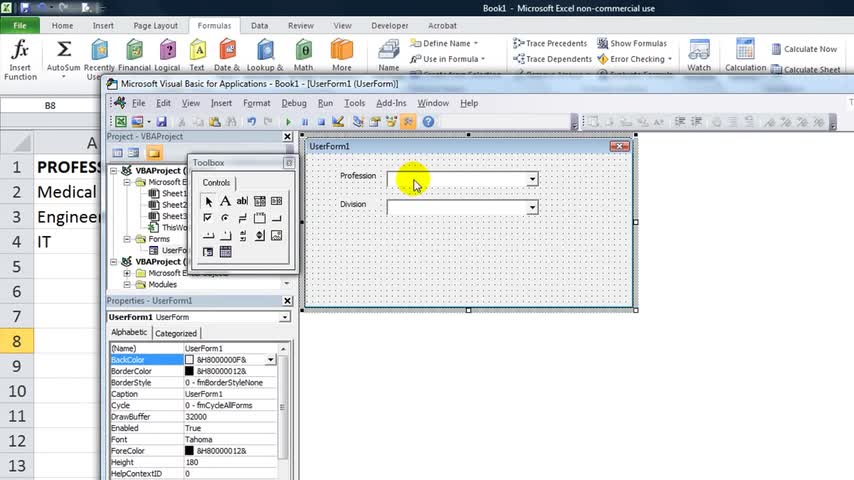Open the Profession combo box dropdown

(532, 179)
